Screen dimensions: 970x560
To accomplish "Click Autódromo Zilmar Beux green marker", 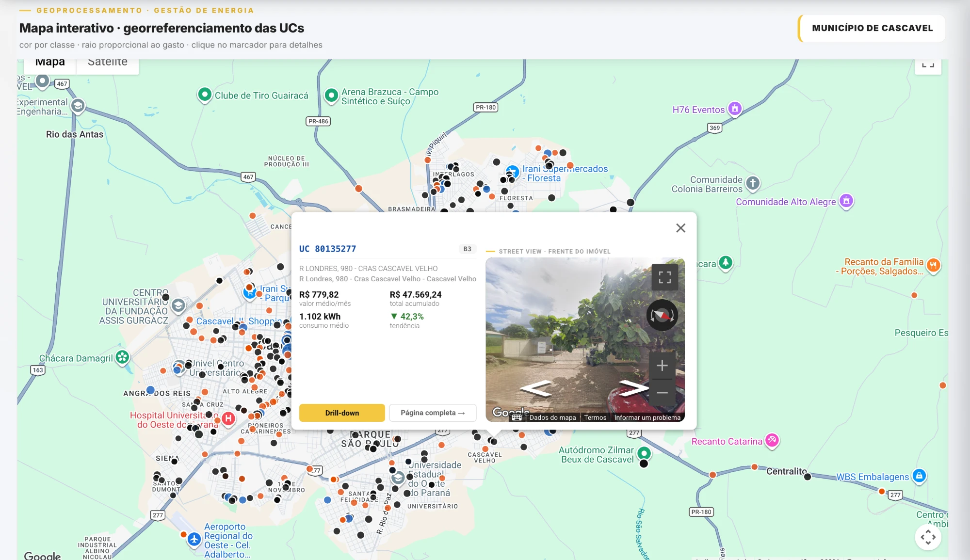I will click(644, 454).
